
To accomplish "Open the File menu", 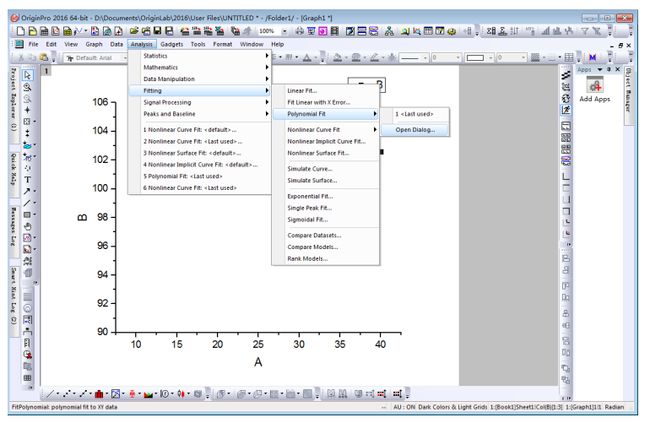I will click(33, 44).
